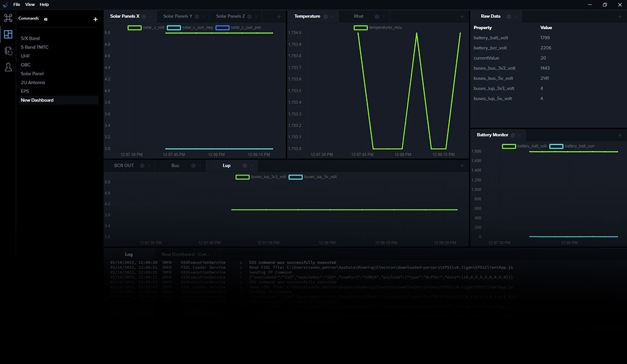Add a new dashboard with plus button

click(x=95, y=19)
